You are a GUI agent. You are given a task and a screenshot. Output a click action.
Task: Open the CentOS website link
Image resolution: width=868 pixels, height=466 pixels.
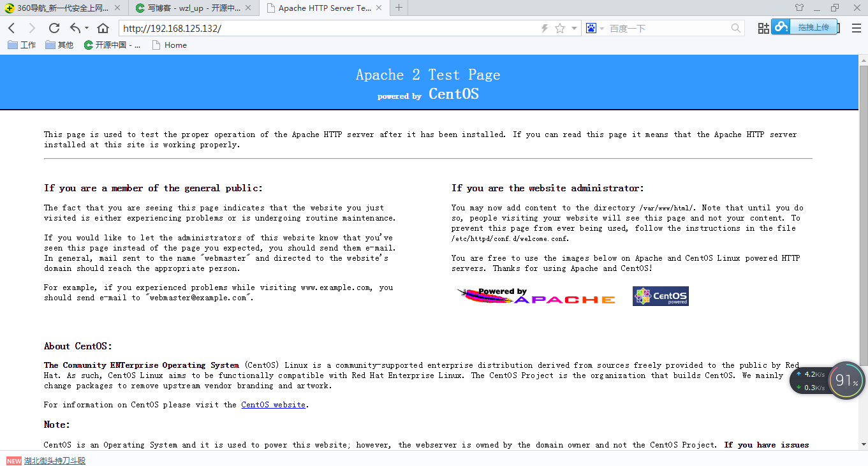point(273,404)
